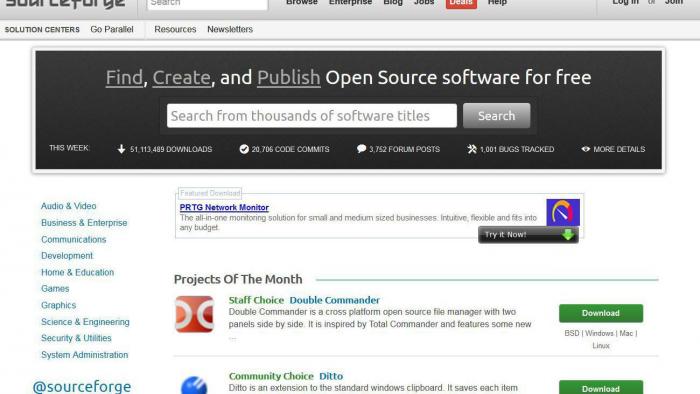
Task: Browse the Business & Enterprise category
Action: tap(84, 223)
